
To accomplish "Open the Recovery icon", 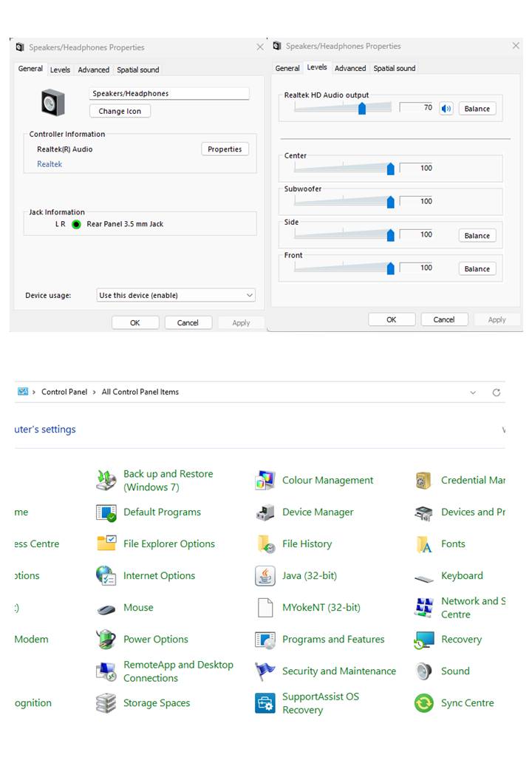I will 424,640.
